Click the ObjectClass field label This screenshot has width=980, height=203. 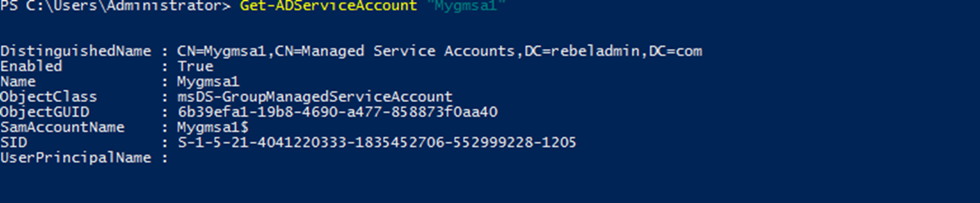pyautogui.click(x=49, y=97)
